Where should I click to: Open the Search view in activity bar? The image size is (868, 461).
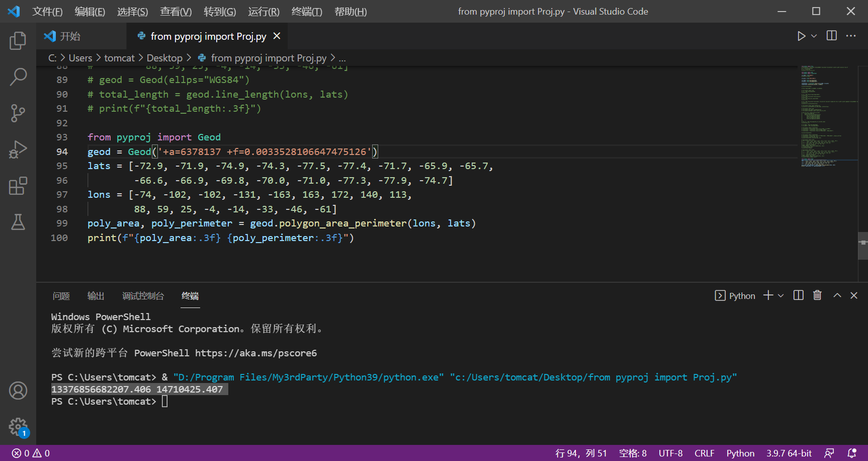coord(18,77)
